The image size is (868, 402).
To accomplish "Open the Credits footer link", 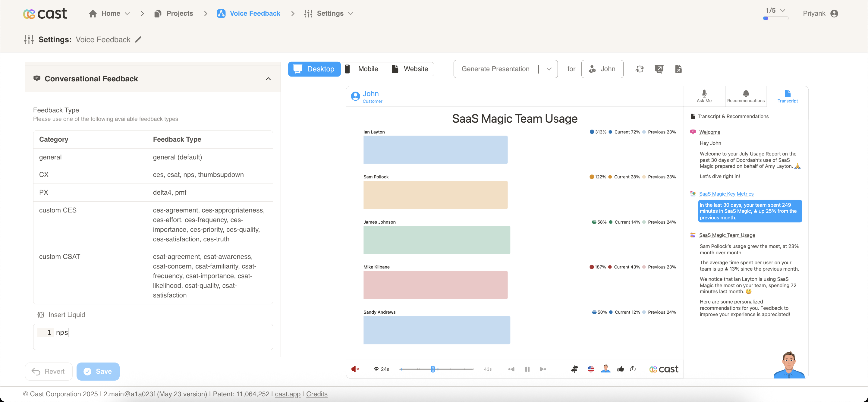I will (317, 394).
